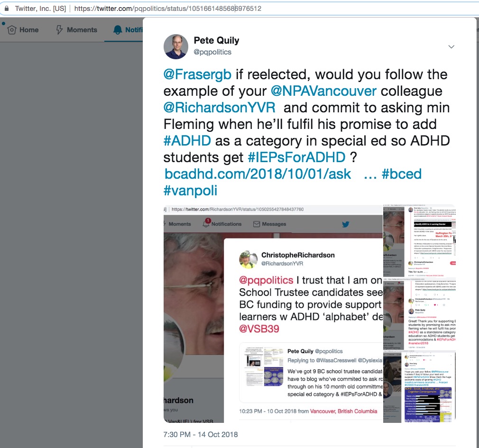
Task: Click the Moments lightning bolt icon
Action: tap(60, 30)
